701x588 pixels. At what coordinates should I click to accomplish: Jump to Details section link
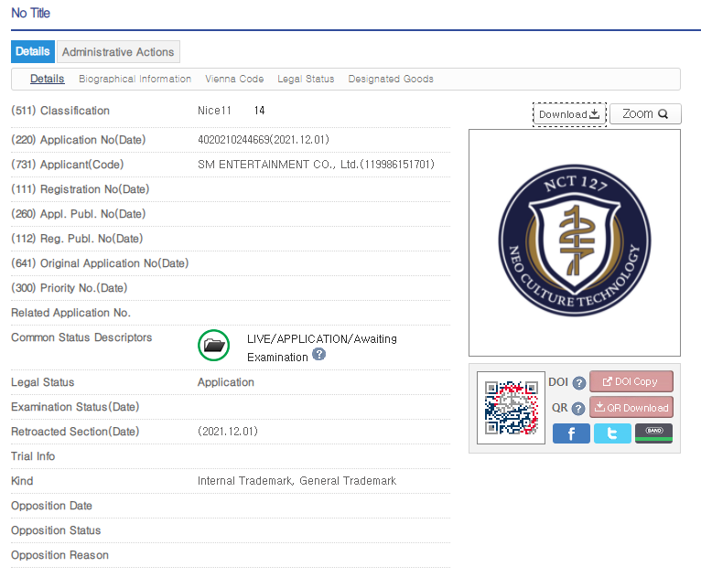pyautogui.click(x=47, y=79)
